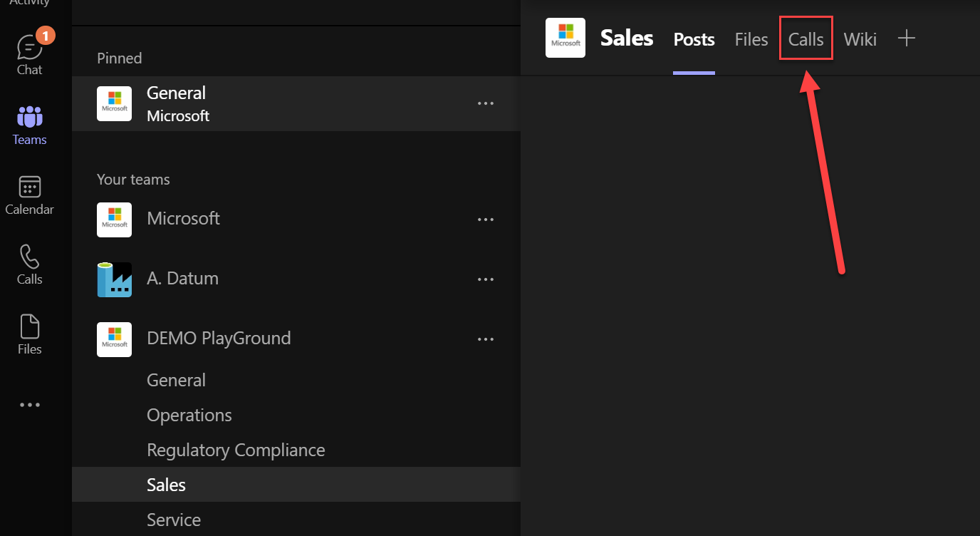Screen dimensions: 980x536
Task: Switch to the Calls tab
Action: pyautogui.click(x=806, y=39)
